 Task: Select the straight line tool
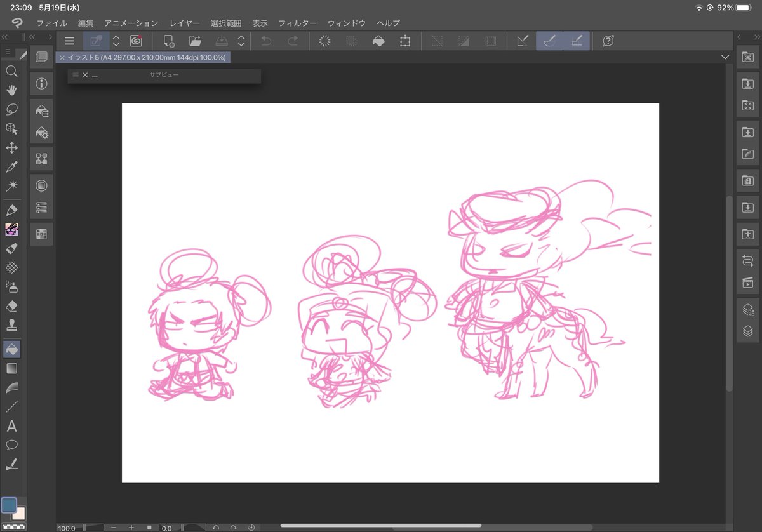click(11, 407)
